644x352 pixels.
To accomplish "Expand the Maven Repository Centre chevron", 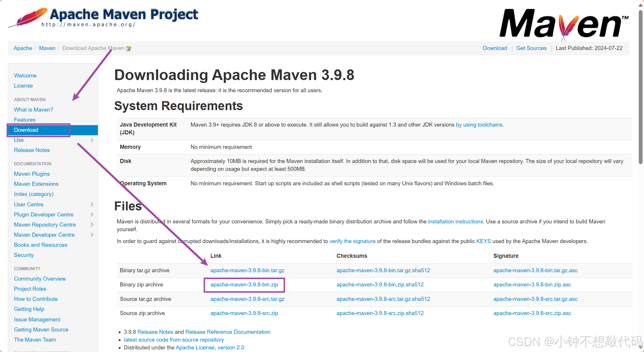I will [92, 225].
